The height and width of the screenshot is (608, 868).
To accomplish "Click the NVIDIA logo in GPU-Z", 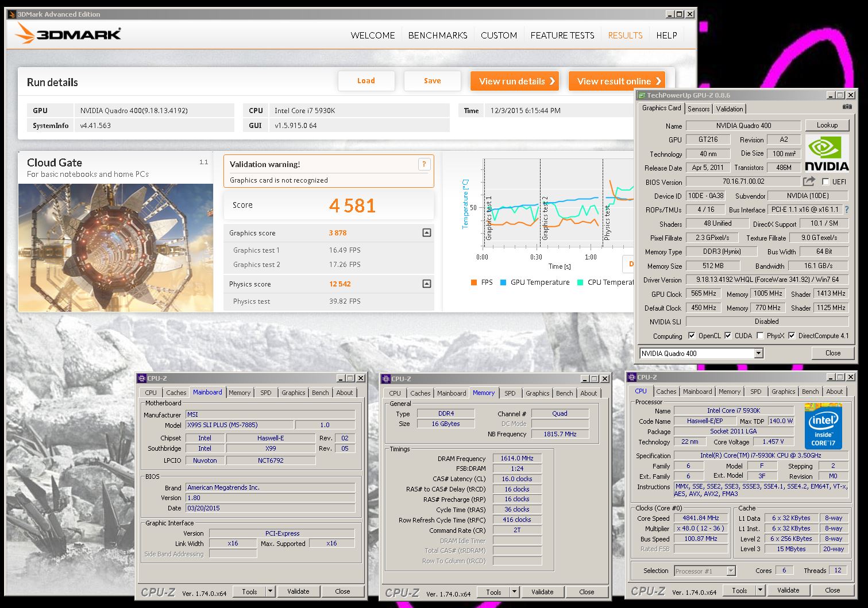I will [x=827, y=153].
